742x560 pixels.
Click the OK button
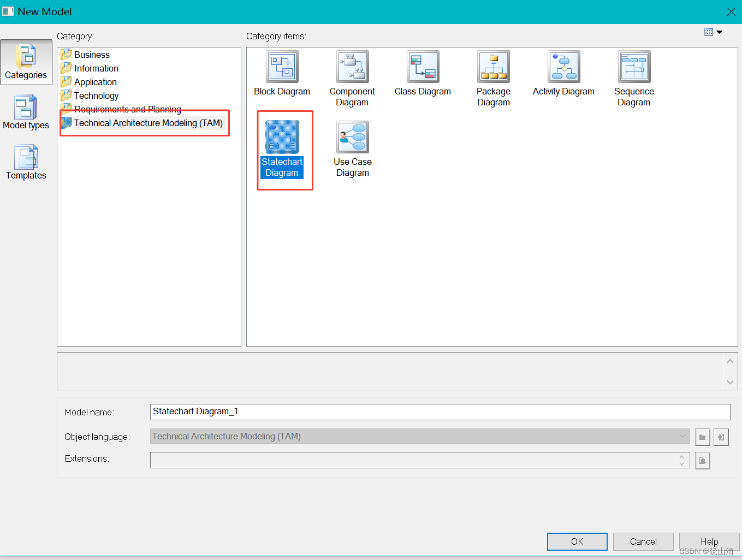click(577, 541)
